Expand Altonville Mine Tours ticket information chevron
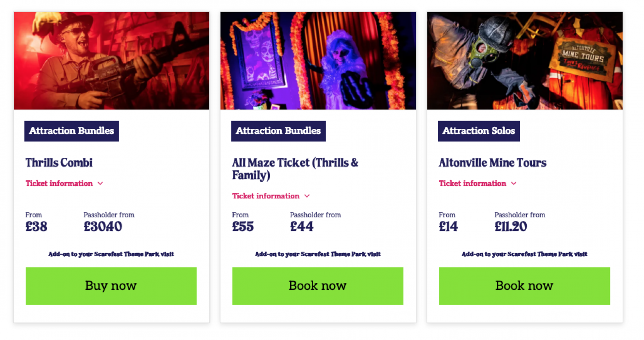644x340 pixels. point(514,184)
